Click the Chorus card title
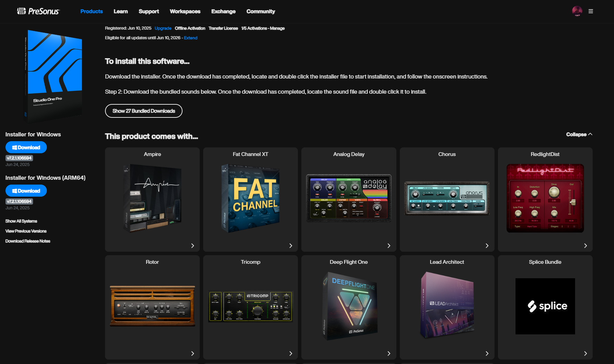 [x=447, y=154]
